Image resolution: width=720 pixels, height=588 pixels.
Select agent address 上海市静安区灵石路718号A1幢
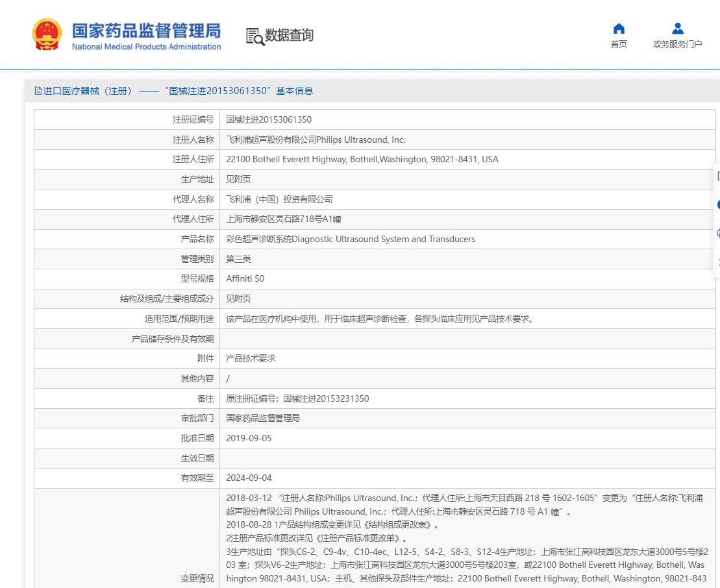[283, 219]
